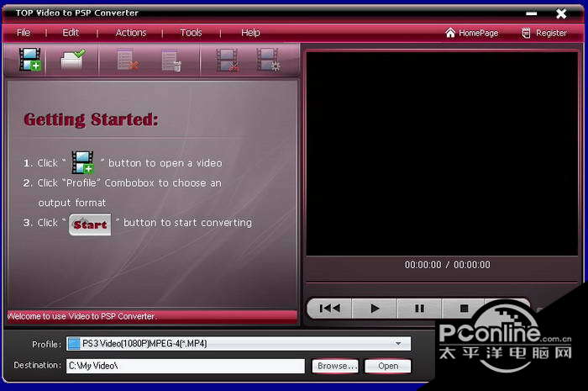588x391 pixels.
Task: Play the video preview
Action: pyautogui.click(x=375, y=309)
